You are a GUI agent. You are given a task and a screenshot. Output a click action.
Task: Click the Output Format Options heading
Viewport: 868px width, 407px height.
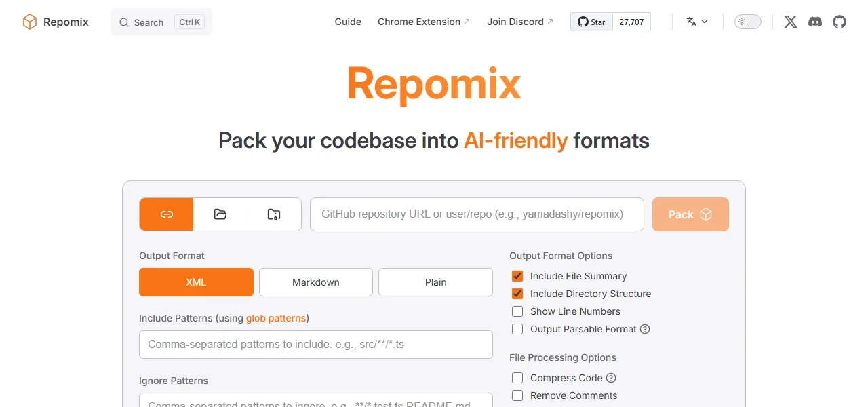(x=561, y=256)
